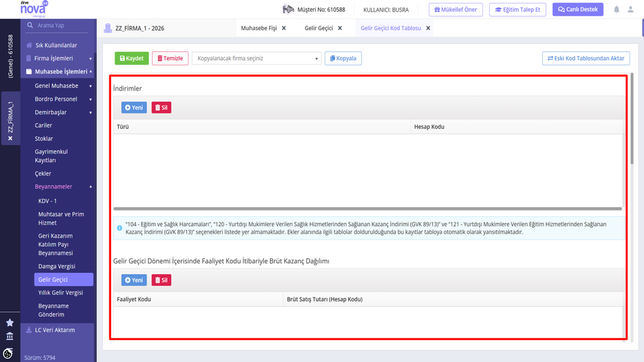644x362 pixels.
Task: Click the bank building icon in left rail
Action: (x=10, y=336)
